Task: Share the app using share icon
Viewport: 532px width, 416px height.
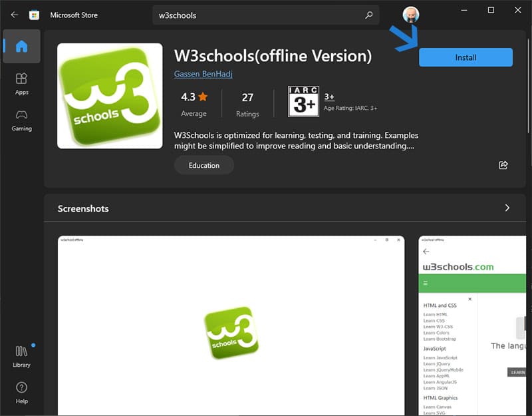Action: tap(503, 165)
